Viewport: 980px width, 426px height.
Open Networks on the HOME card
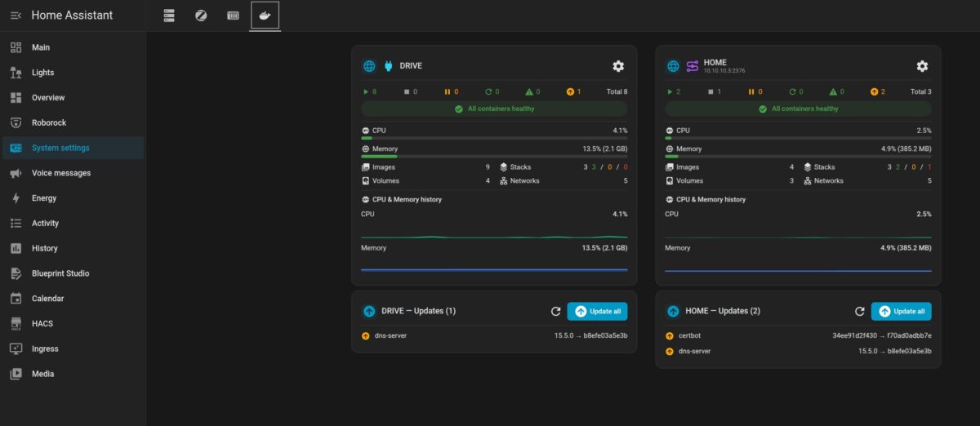[867, 180]
